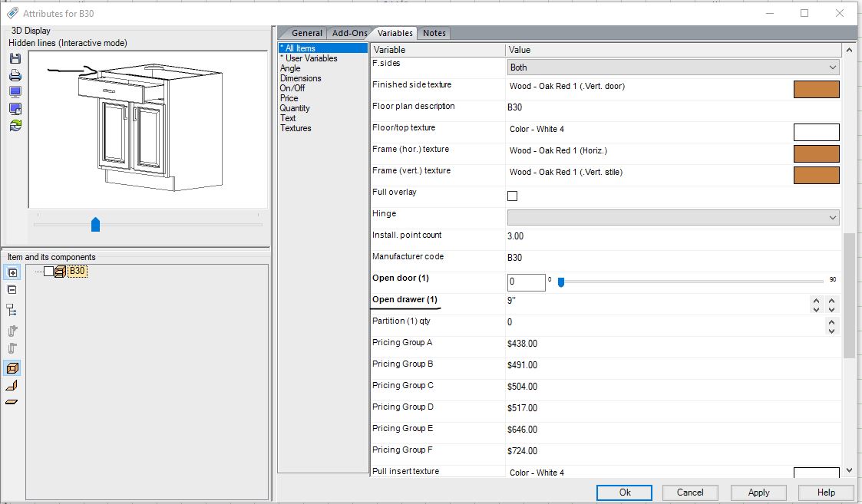This screenshot has width=862, height=504.
Task: Click the Pricing Group C value $504.00
Action: pyautogui.click(x=522, y=387)
